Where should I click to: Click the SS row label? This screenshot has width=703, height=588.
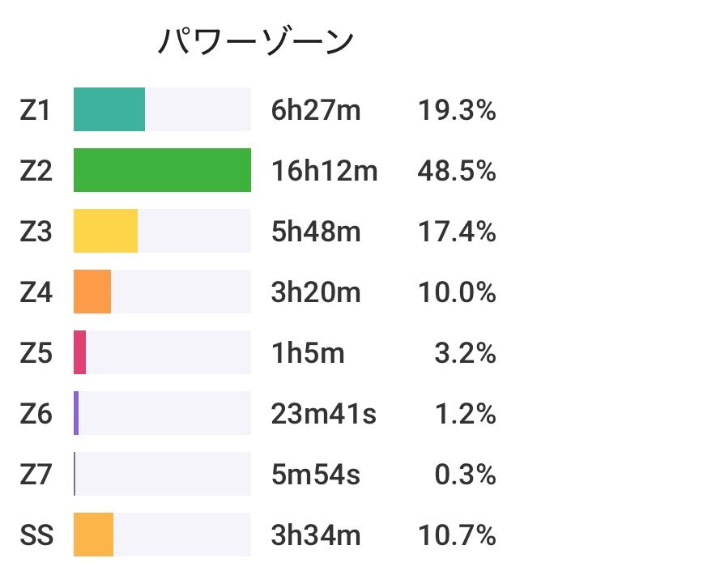coord(36,535)
